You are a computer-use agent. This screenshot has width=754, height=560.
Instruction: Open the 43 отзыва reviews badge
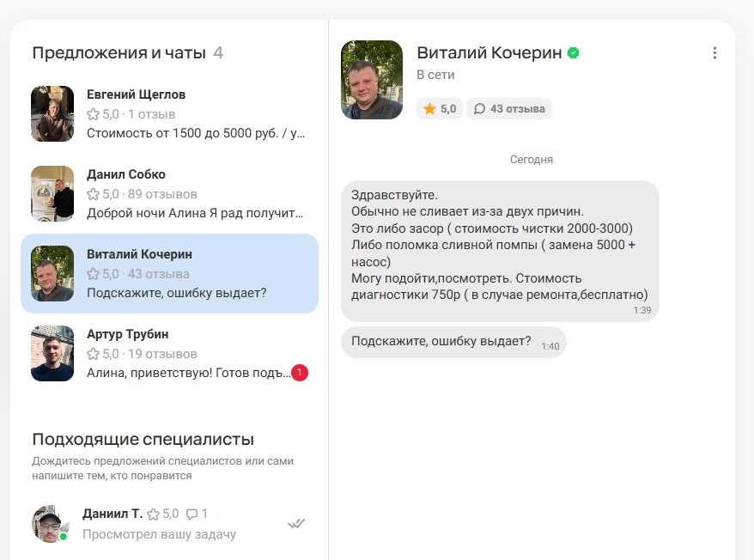tap(508, 109)
